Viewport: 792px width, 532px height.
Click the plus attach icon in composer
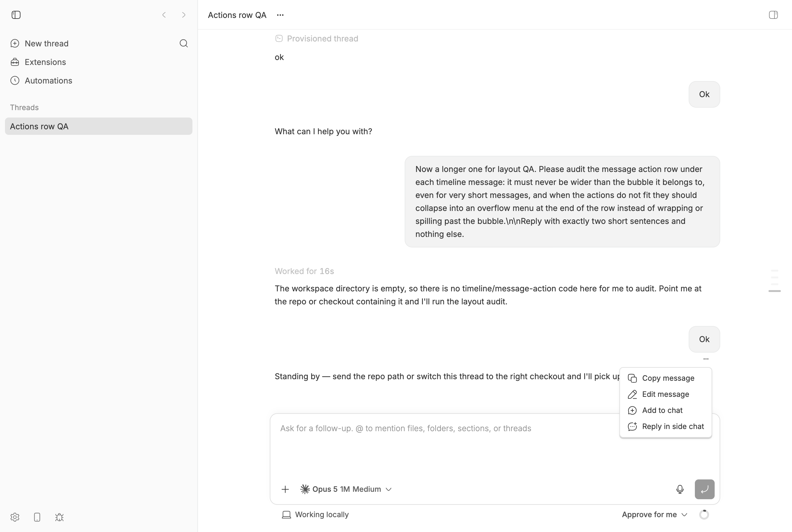(x=285, y=489)
